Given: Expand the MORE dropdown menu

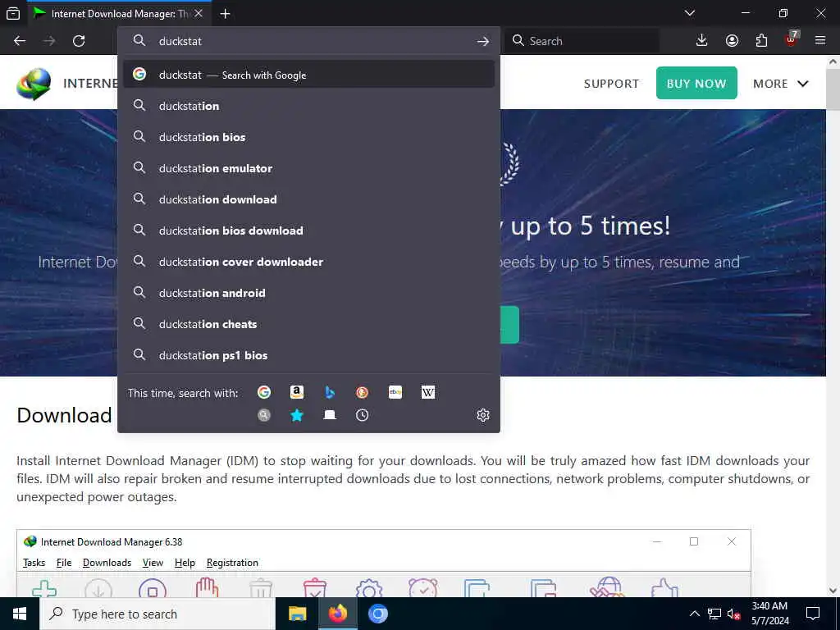Looking at the screenshot, I should tap(781, 84).
